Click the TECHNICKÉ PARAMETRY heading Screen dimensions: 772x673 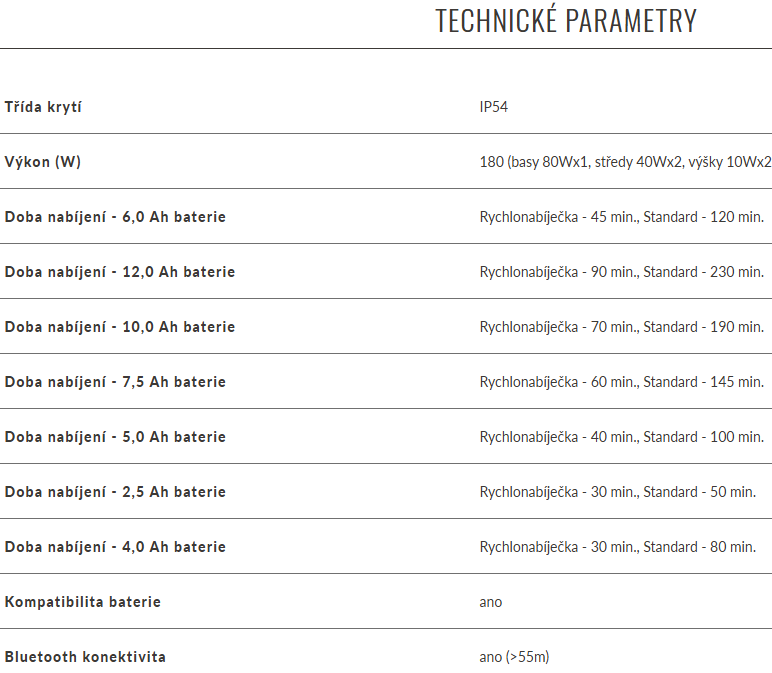point(566,21)
